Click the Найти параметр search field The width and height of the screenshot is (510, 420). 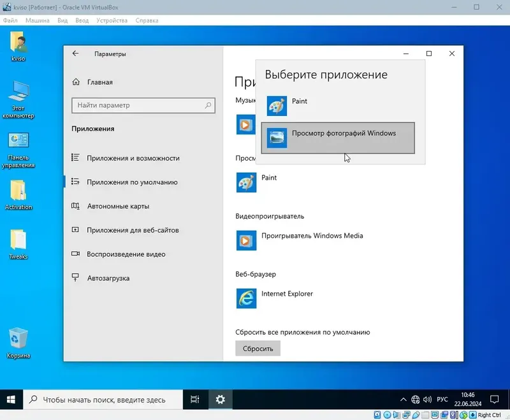click(x=143, y=105)
